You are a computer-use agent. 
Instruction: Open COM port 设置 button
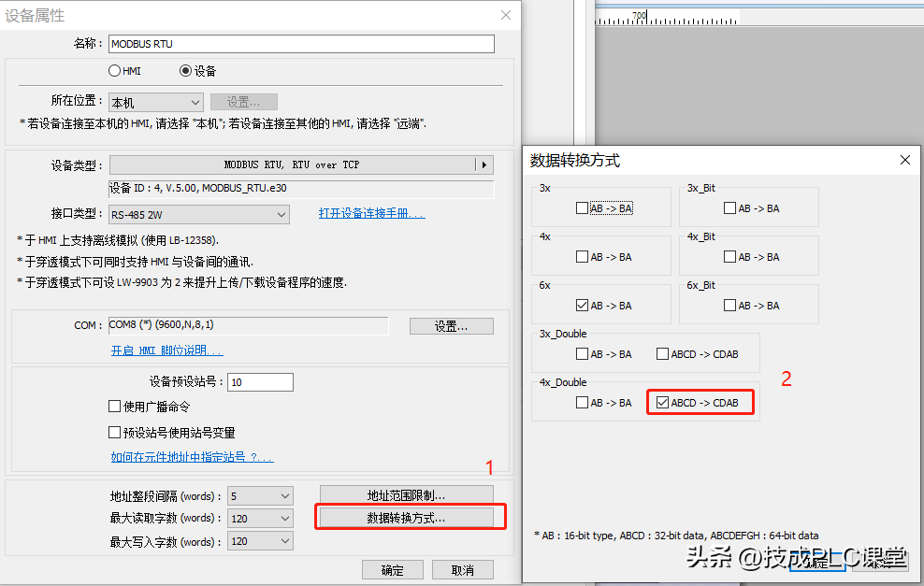(x=451, y=326)
